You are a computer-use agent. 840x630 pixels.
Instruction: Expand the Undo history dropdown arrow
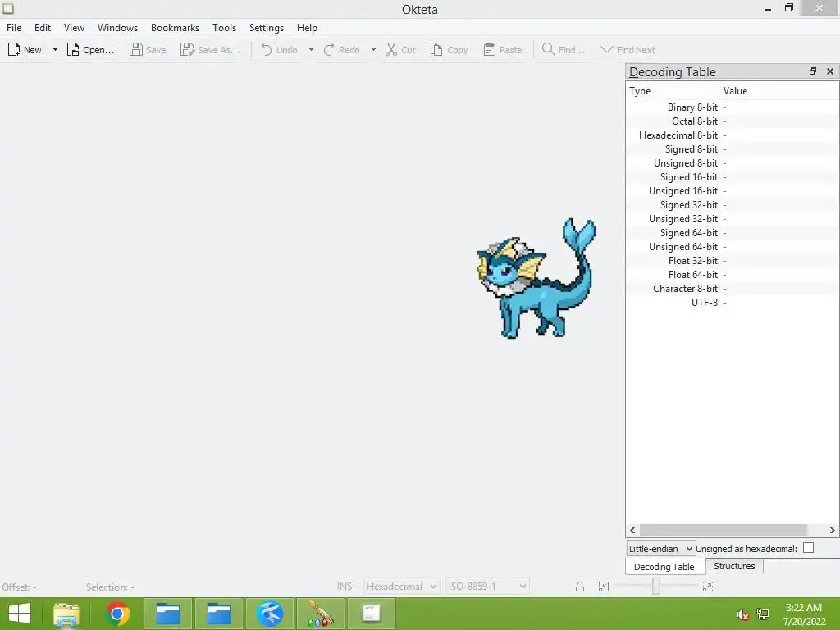pos(311,50)
